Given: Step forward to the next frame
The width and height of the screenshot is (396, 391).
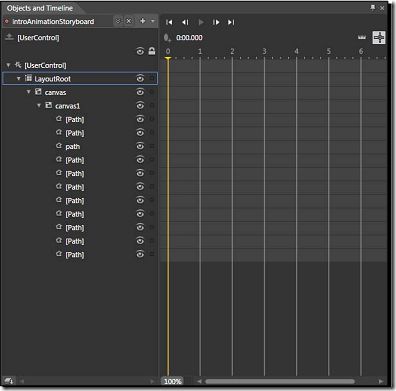Looking at the screenshot, I should 216,22.
